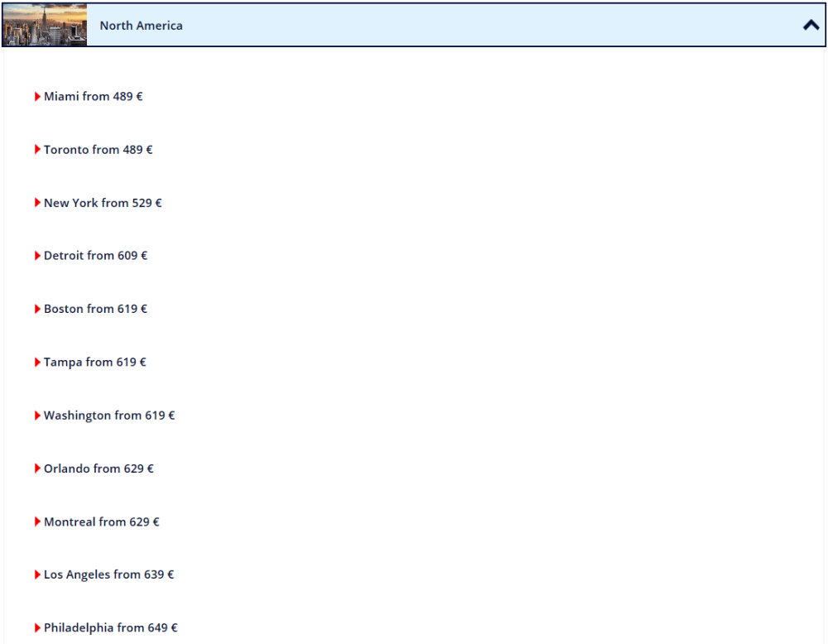Open Toronto from 489 € link

(x=98, y=150)
